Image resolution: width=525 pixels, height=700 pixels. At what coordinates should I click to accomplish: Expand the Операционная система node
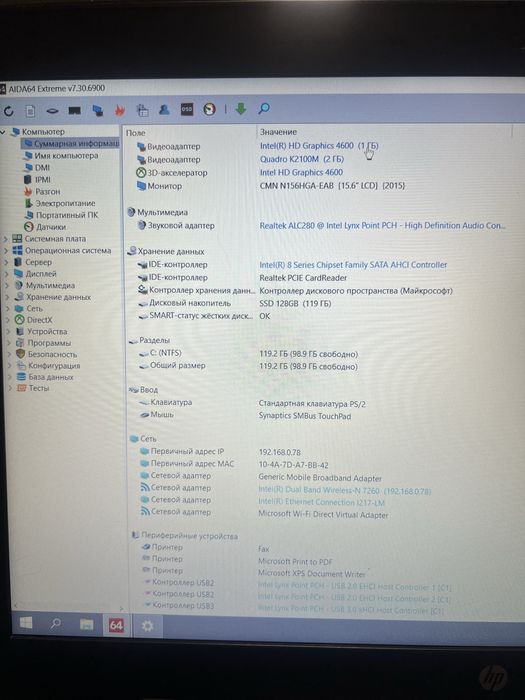6,250
